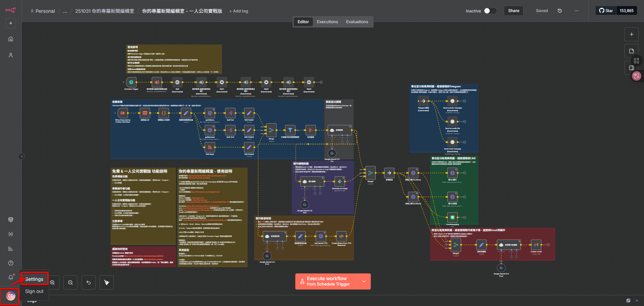Zoom in on the workflow canvas
This screenshot has height=306, width=644.
[53, 282]
